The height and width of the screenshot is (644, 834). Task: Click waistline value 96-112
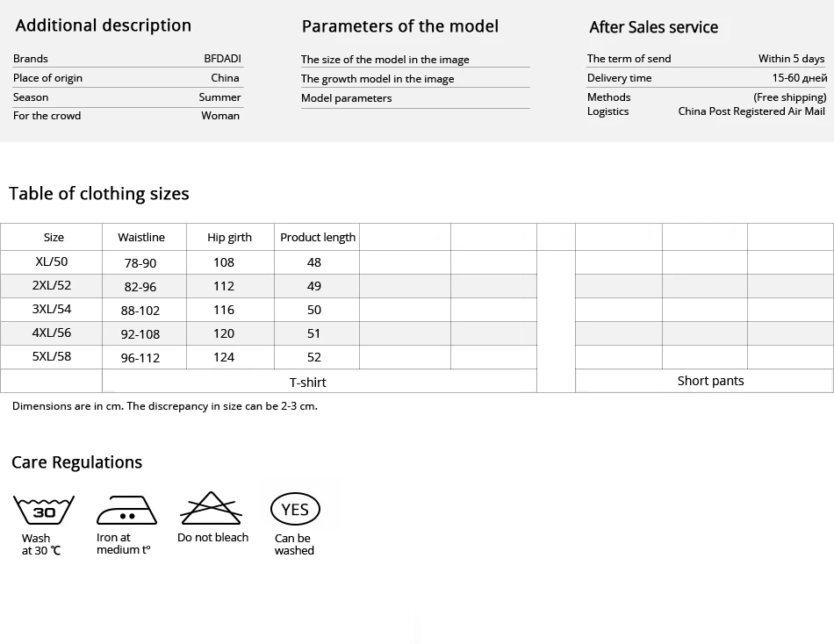click(140, 358)
